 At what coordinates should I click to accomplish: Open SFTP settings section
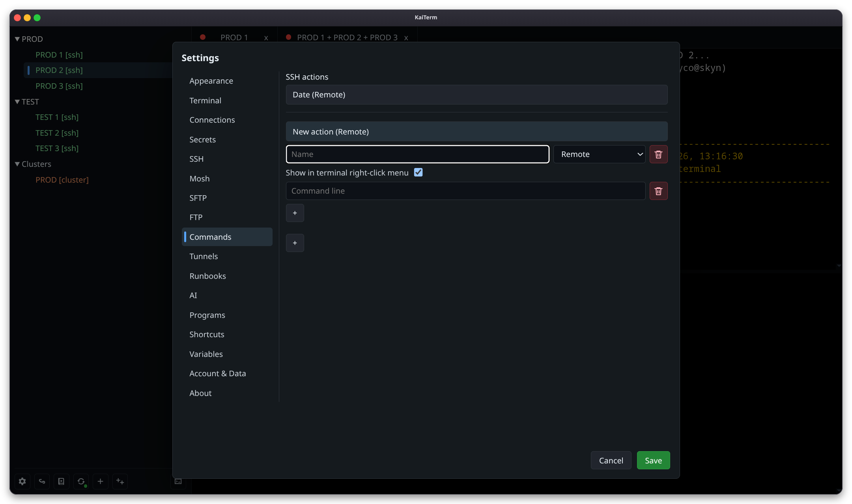pos(227,198)
